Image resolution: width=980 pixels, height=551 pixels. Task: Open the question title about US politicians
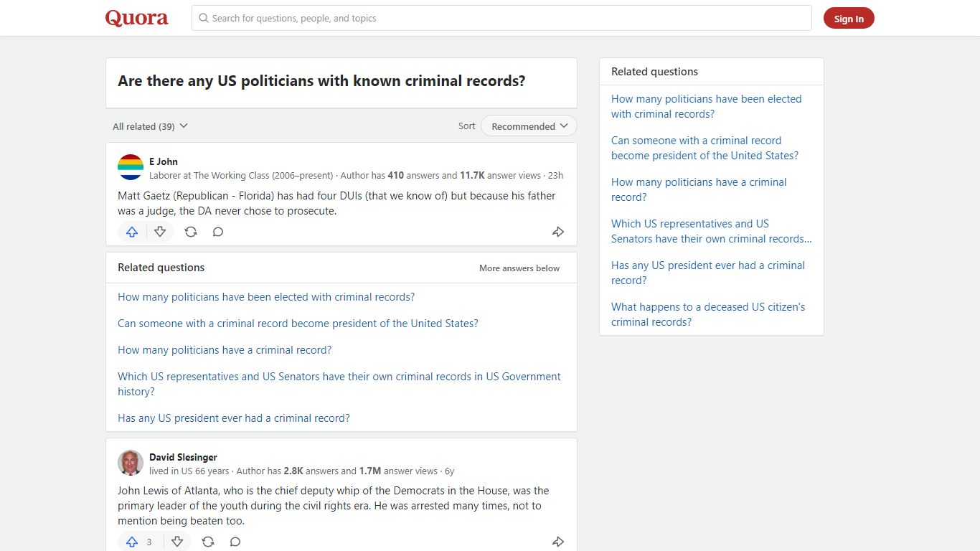pos(321,81)
